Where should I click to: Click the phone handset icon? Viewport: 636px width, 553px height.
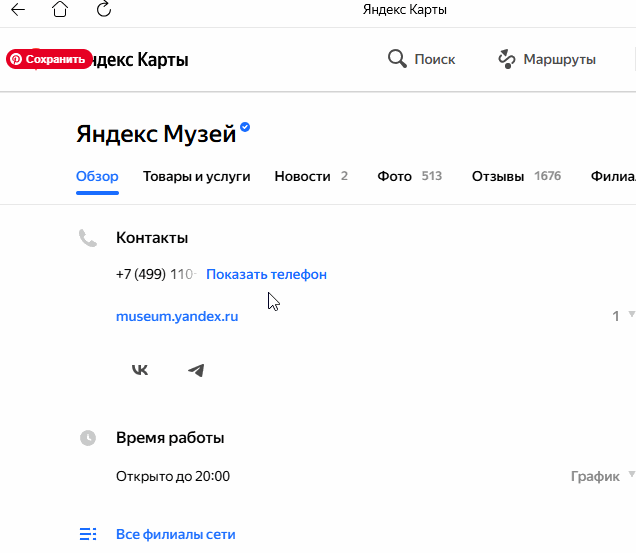[x=88, y=238]
